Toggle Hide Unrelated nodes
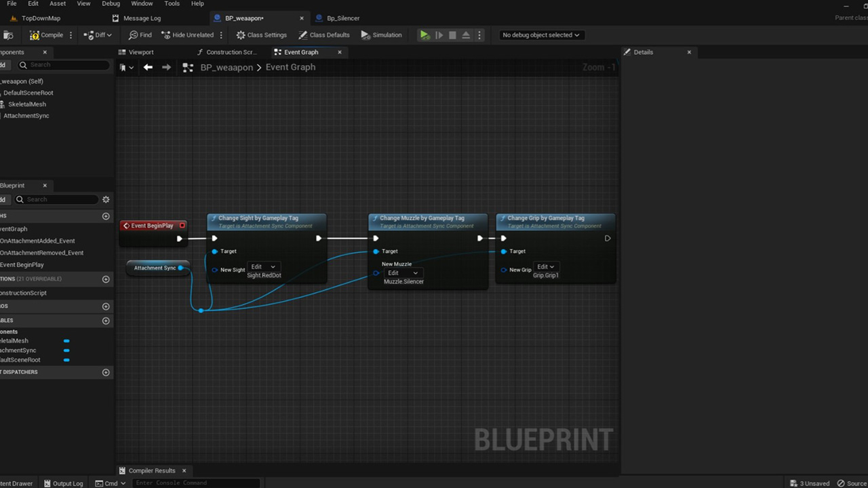 [x=188, y=35]
